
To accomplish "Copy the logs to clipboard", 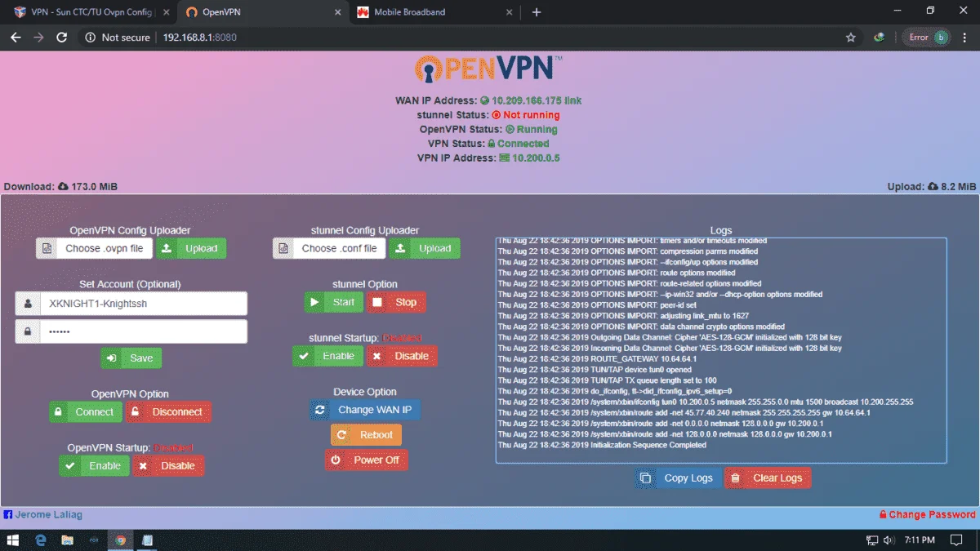I will point(678,478).
